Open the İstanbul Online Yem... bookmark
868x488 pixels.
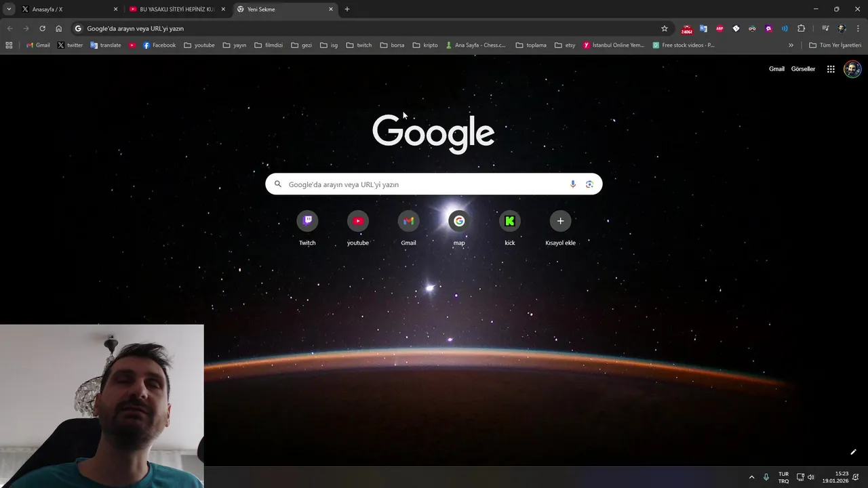614,45
